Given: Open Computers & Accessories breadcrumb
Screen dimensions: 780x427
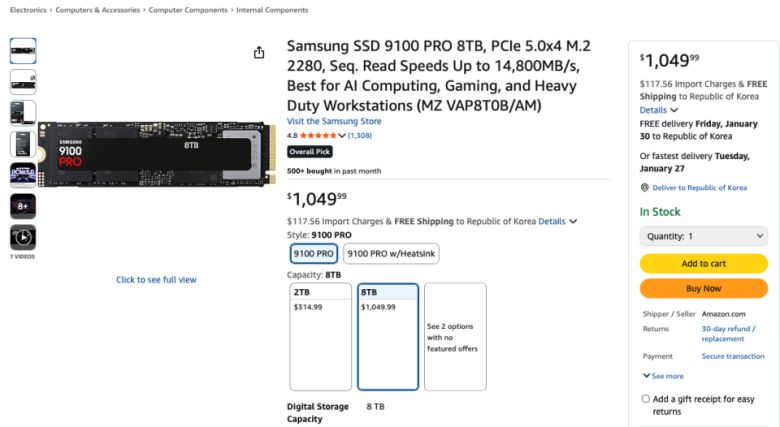Looking at the screenshot, I should coord(99,10).
